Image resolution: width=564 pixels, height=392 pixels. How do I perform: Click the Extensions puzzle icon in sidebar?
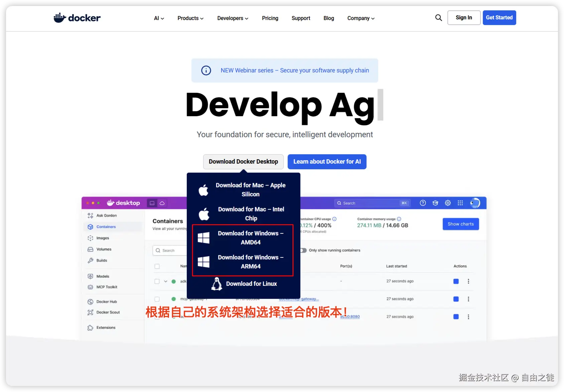tap(90, 328)
